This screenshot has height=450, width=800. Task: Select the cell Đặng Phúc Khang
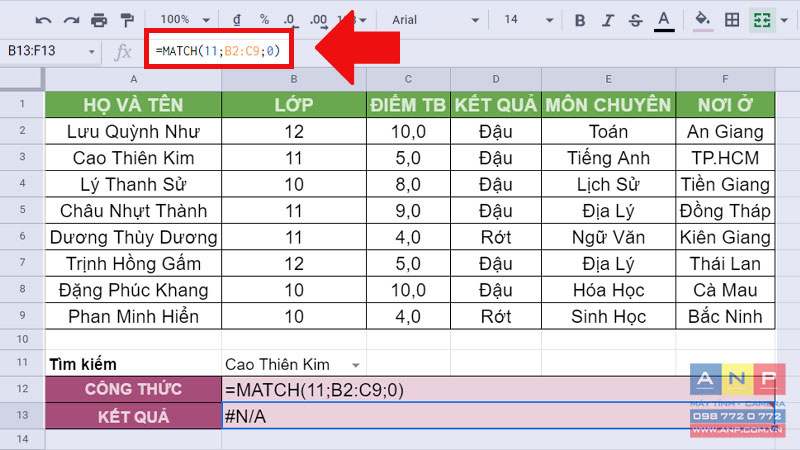tap(133, 290)
